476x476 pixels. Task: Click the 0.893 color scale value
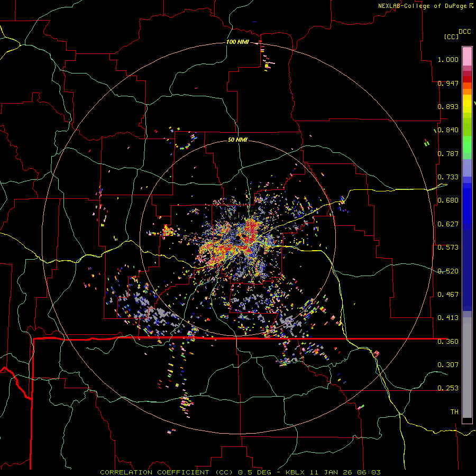[448, 106]
